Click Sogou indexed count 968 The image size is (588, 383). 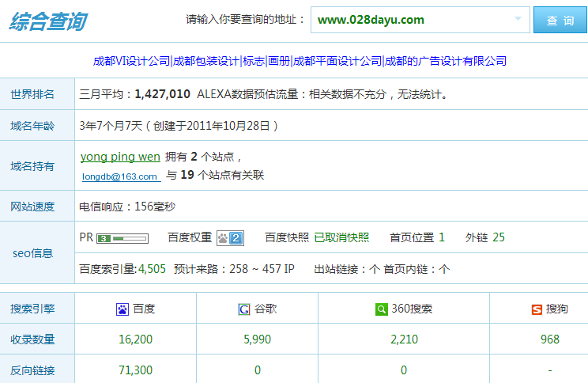(x=549, y=339)
